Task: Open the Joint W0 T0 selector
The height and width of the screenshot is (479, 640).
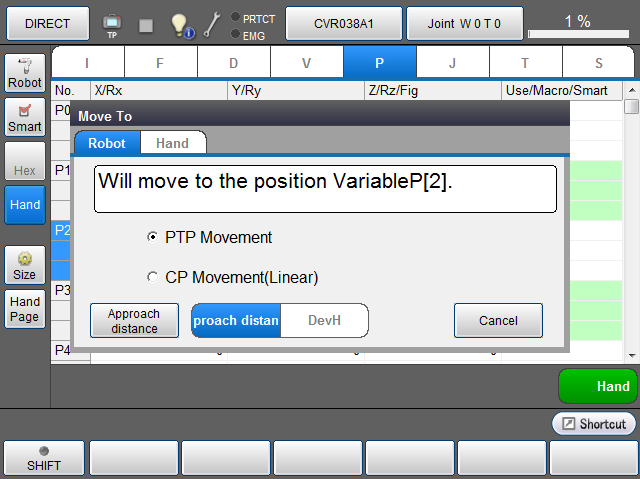Action: pyautogui.click(x=465, y=22)
